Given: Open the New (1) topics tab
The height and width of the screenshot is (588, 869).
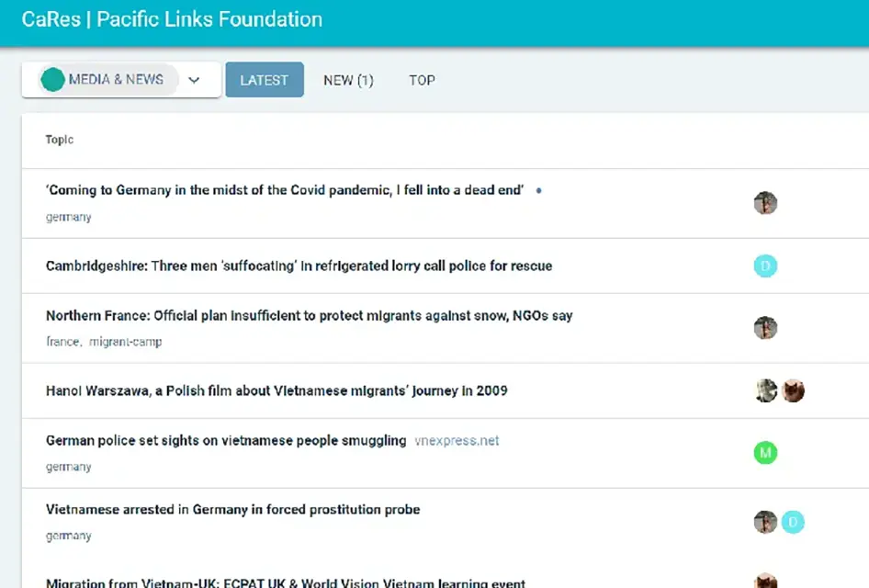Looking at the screenshot, I should click(x=348, y=80).
